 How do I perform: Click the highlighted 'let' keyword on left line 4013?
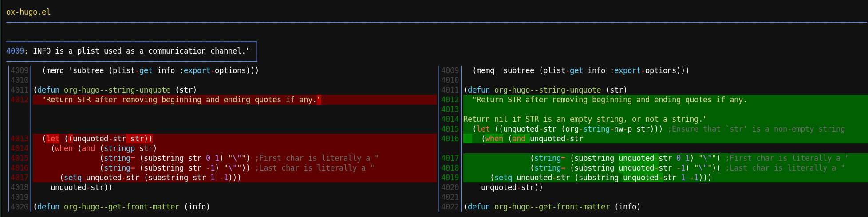(x=53, y=139)
